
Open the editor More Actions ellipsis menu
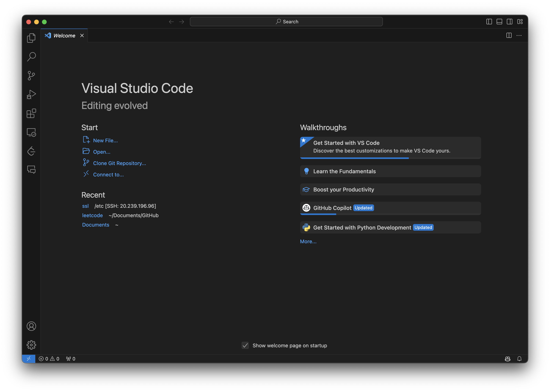point(519,35)
